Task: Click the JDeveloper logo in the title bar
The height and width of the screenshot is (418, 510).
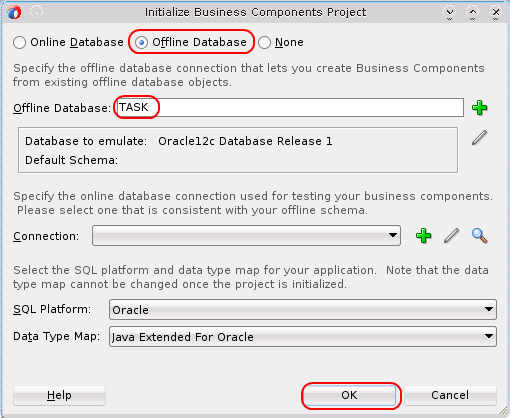Action: point(14,13)
